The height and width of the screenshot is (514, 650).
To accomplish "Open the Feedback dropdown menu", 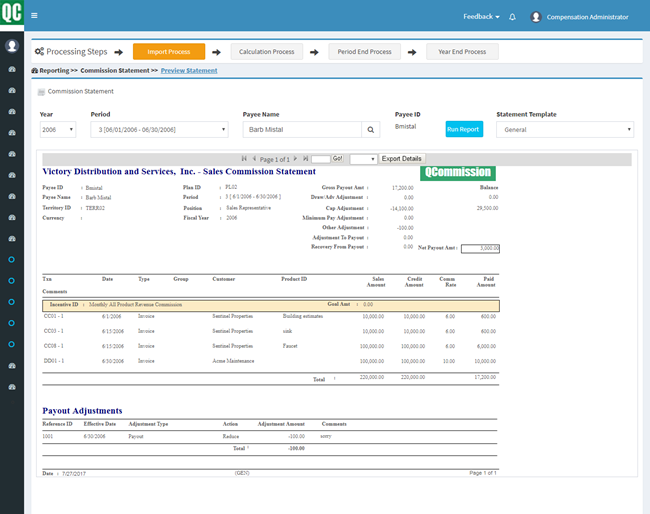I will click(x=481, y=17).
